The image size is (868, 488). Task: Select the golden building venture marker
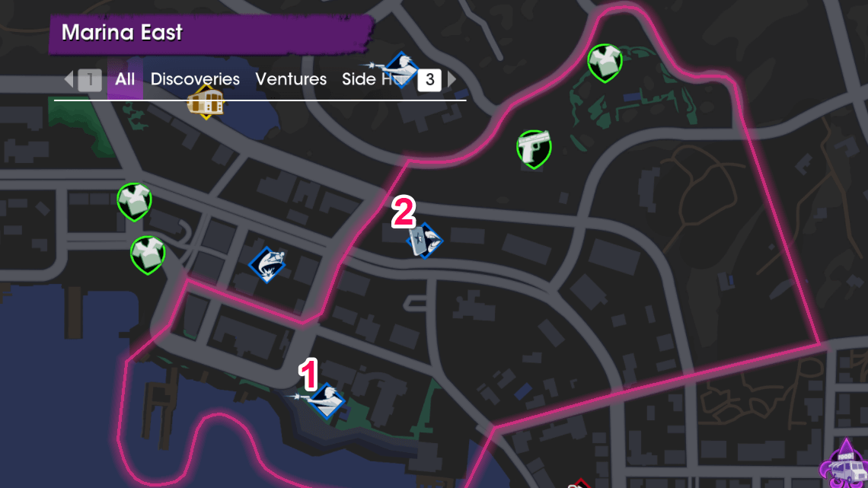pyautogui.click(x=206, y=102)
